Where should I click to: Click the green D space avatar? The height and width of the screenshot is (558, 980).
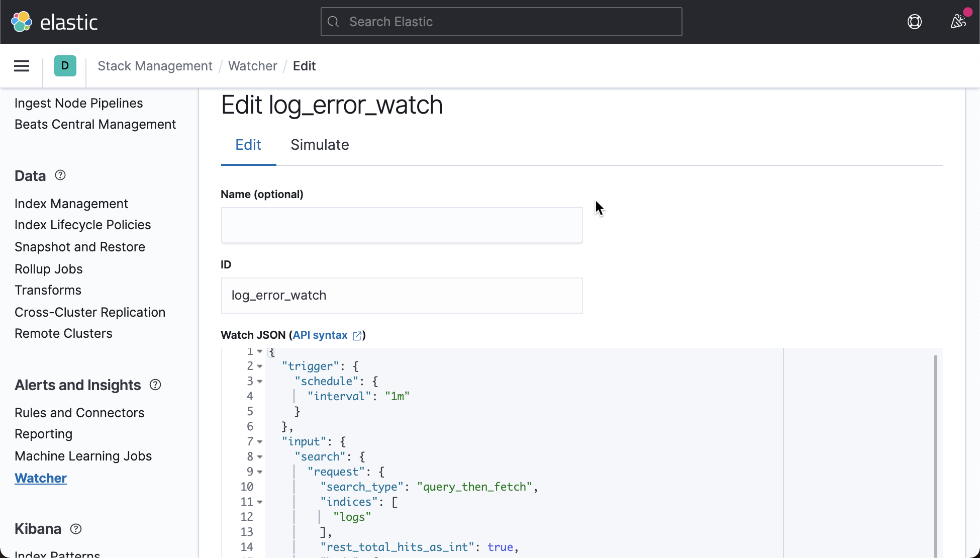click(65, 66)
